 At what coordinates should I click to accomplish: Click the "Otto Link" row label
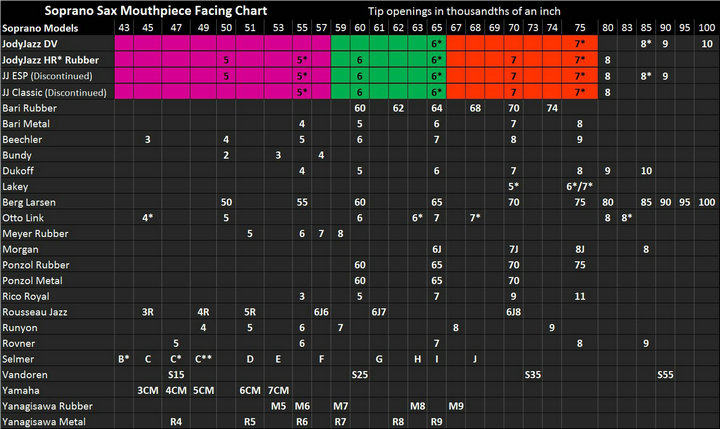(x=23, y=218)
